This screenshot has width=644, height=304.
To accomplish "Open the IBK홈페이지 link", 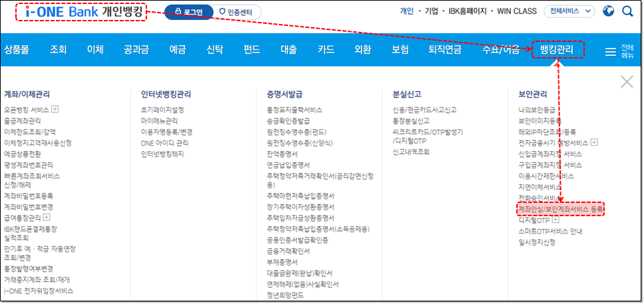I will 468,11.
